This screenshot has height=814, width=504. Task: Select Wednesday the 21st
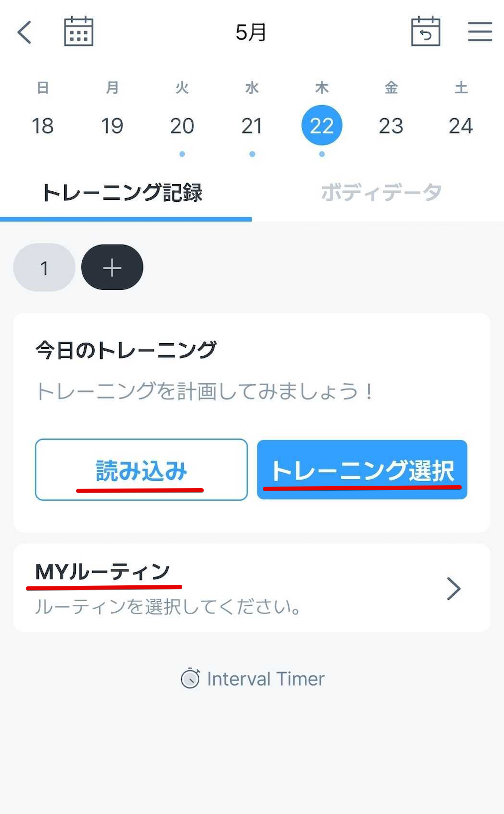[x=252, y=126]
